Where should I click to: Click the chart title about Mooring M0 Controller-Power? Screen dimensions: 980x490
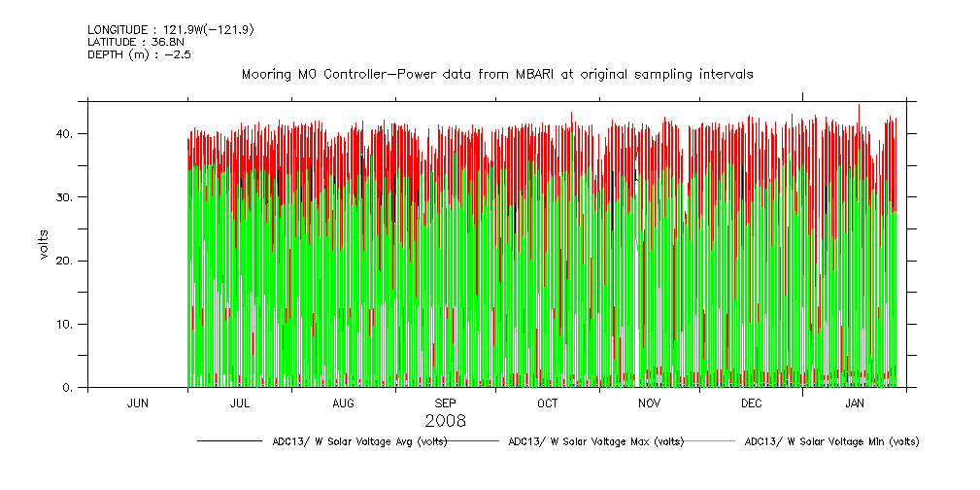496,74
